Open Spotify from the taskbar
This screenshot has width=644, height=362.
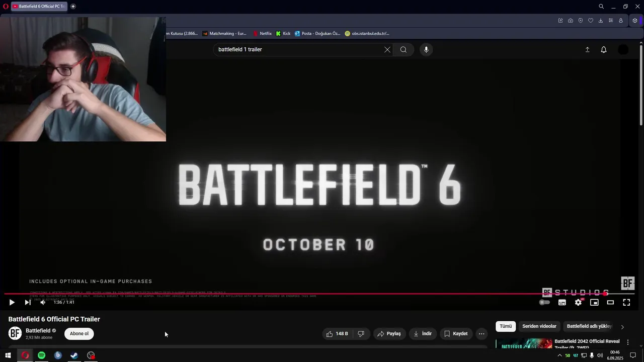[x=41, y=355]
